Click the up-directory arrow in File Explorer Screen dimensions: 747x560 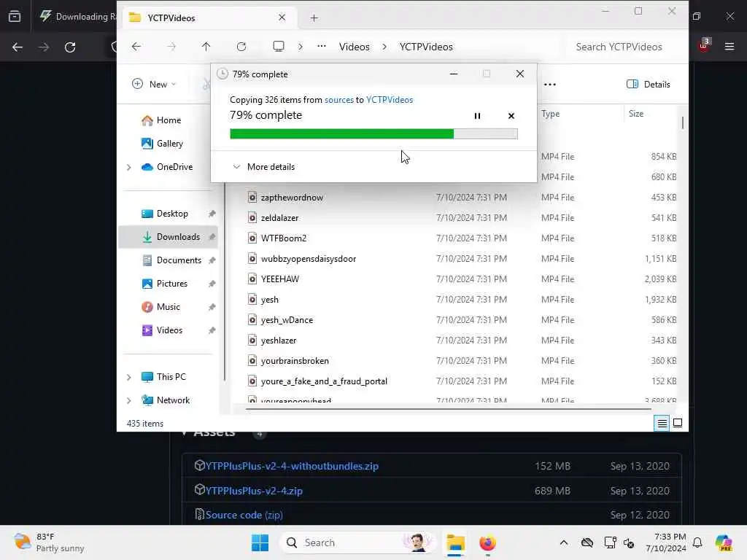pos(206,47)
